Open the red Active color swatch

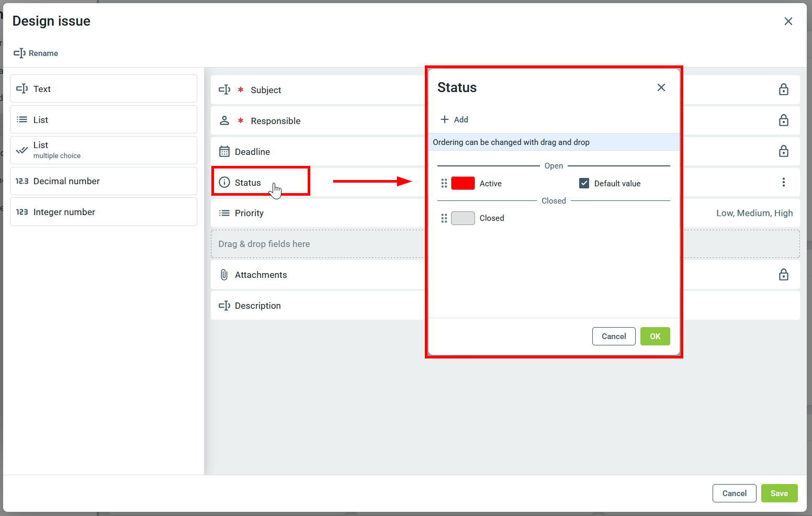pyautogui.click(x=463, y=183)
